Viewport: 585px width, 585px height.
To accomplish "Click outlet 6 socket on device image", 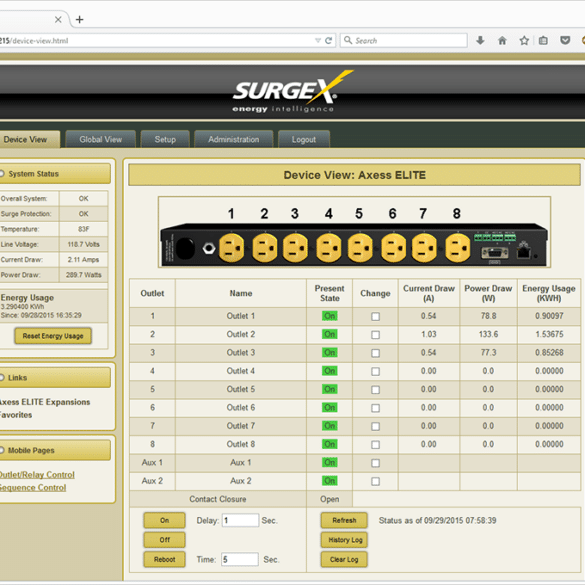I will click(393, 248).
